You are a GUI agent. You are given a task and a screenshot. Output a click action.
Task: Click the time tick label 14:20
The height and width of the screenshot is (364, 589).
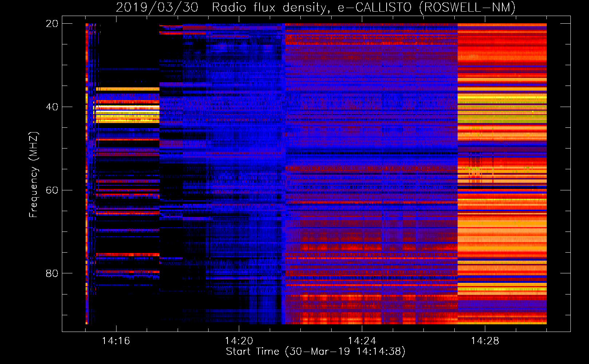239,341
